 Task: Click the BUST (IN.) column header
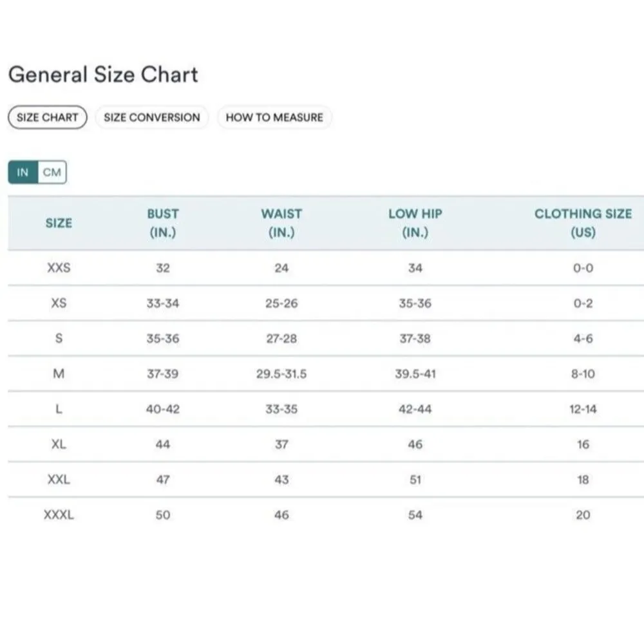163,223
